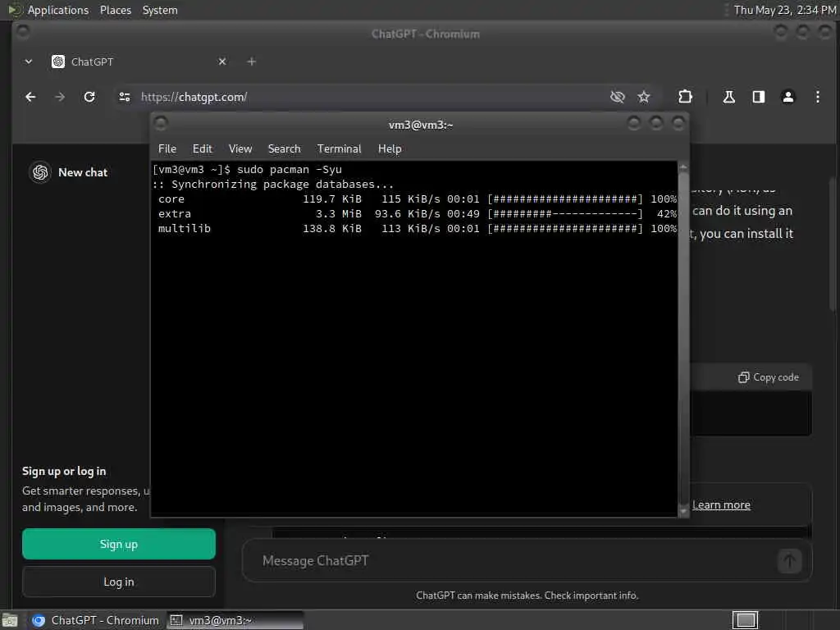This screenshot has height=630, width=840.
Task: Open the Chrome Labs flask icon
Action: pyautogui.click(x=728, y=97)
